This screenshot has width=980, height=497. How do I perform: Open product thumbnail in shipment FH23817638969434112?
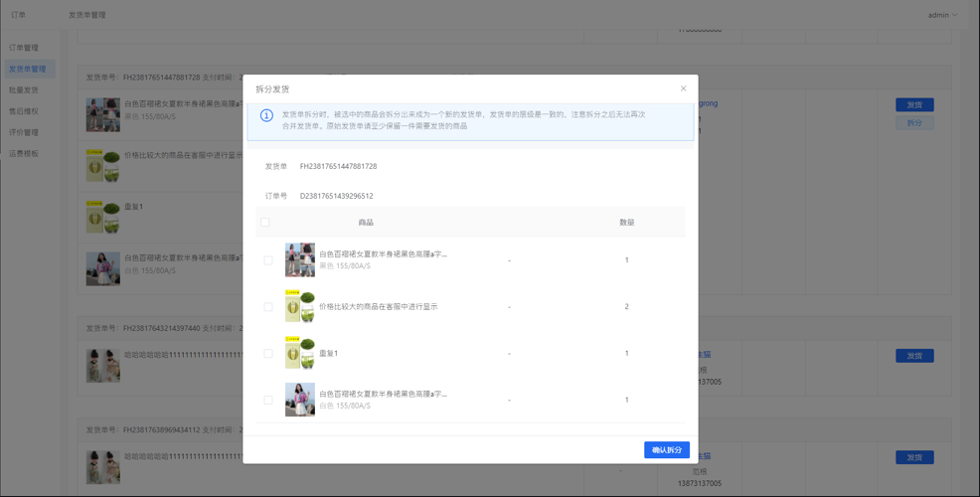pyautogui.click(x=103, y=467)
